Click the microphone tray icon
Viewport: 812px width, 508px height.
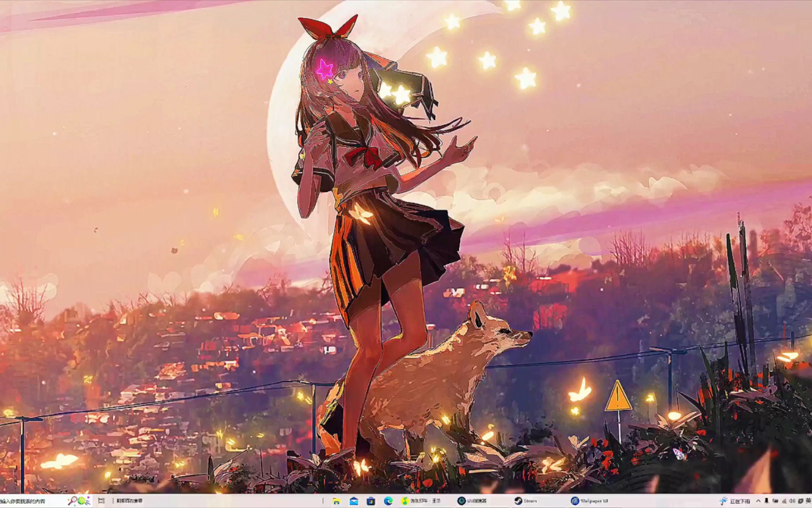766,501
